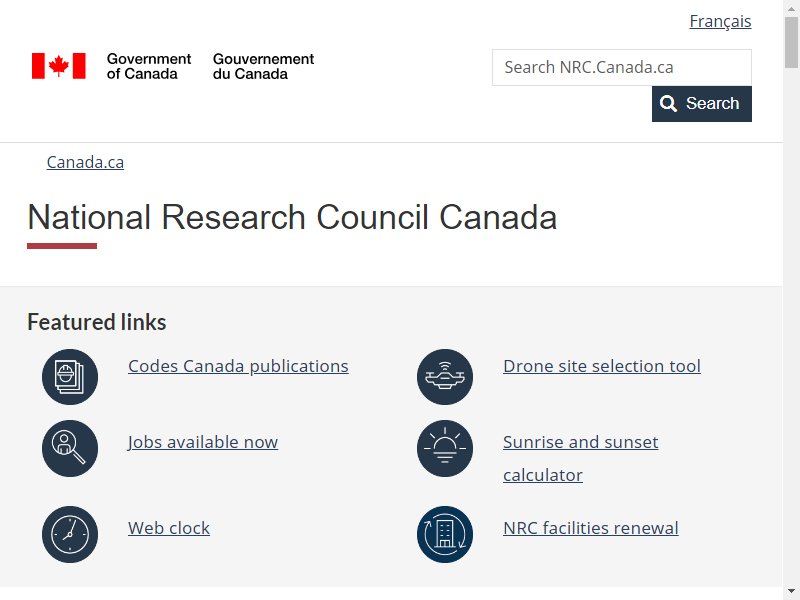Screen dimensions: 800x600
Task: Open Codes Canada publications link
Action: click(238, 366)
